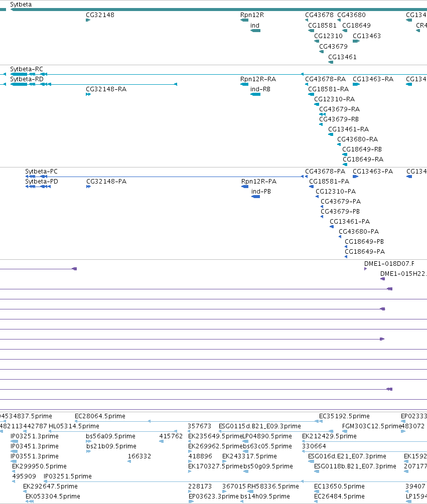Select the EC28064.5prime EST label

point(100,416)
